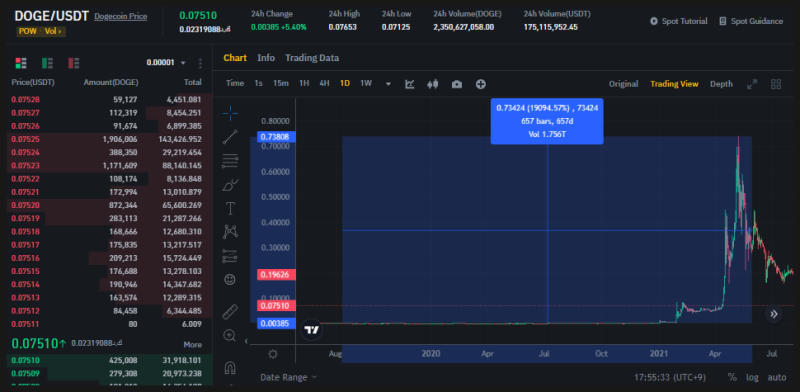Click the buy order at 0.07509
800x392 pixels.
click(109, 374)
